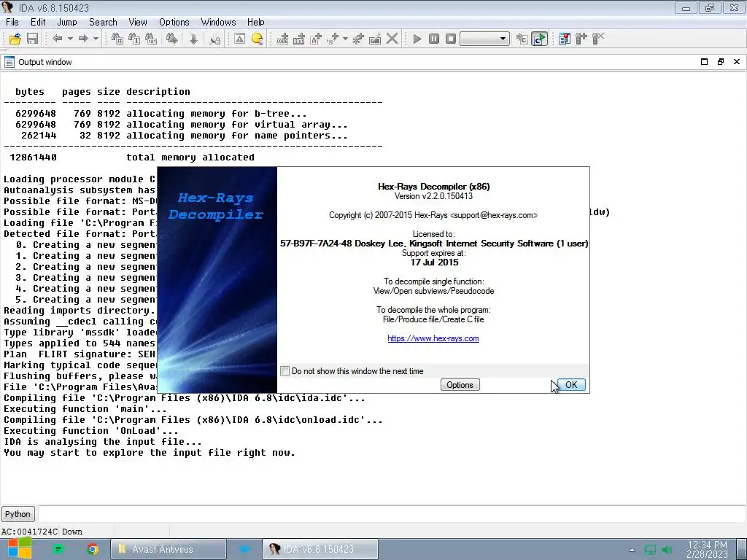747x560 pixels.
Task: Open the jump-forward history dropdown arrow
Action: click(96, 39)
